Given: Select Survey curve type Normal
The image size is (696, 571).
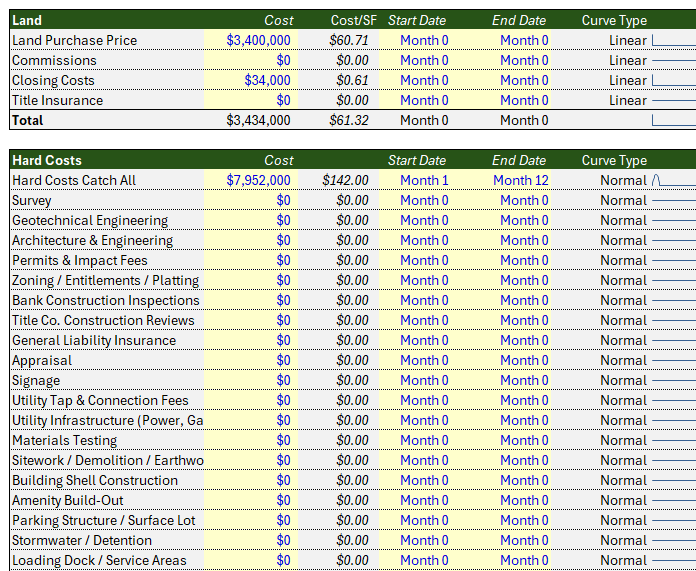Looking at the screenshot, I should (624, 200).
